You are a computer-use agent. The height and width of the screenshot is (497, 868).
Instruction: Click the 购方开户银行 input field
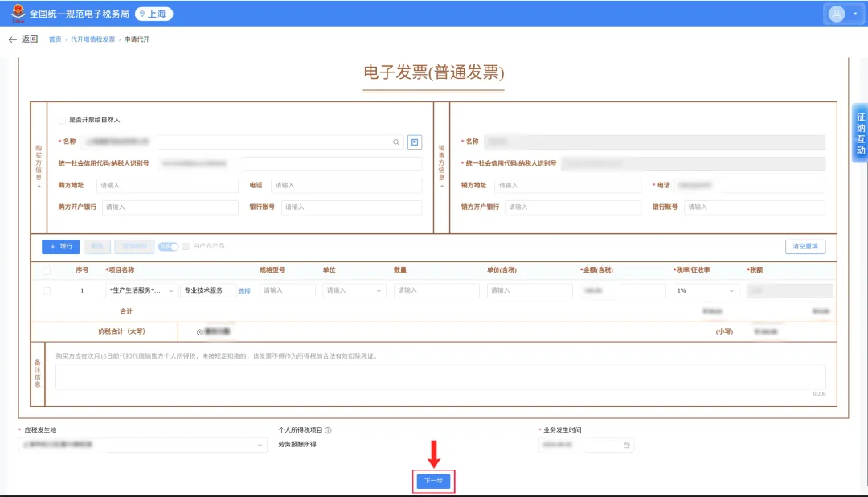click(170, 207)
